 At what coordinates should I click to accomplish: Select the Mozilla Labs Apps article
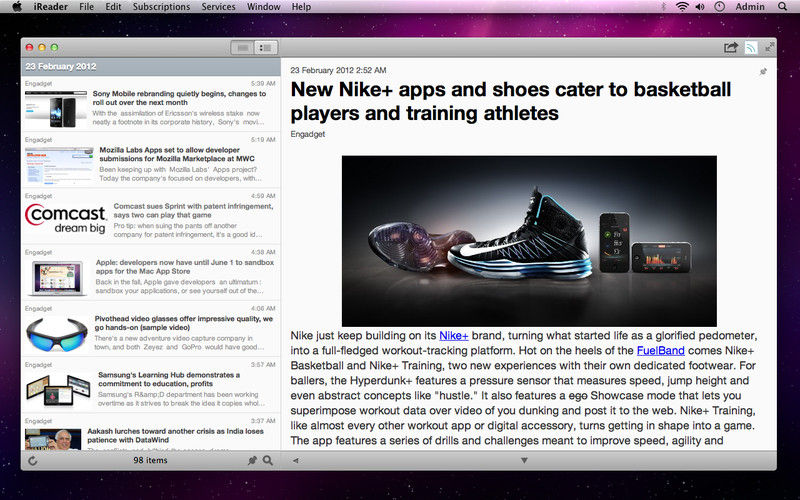(x=151, y=160)
